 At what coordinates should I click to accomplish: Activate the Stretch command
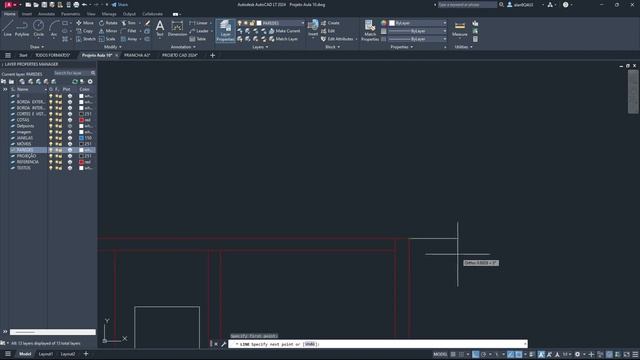(86, 39)
